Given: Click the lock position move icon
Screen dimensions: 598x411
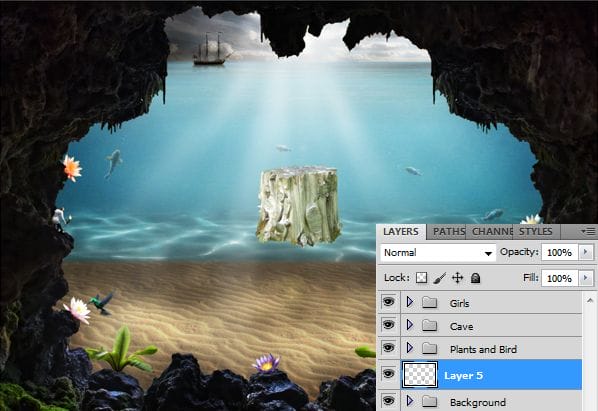Looking at the screenshot, I should [x=457, y=278].
